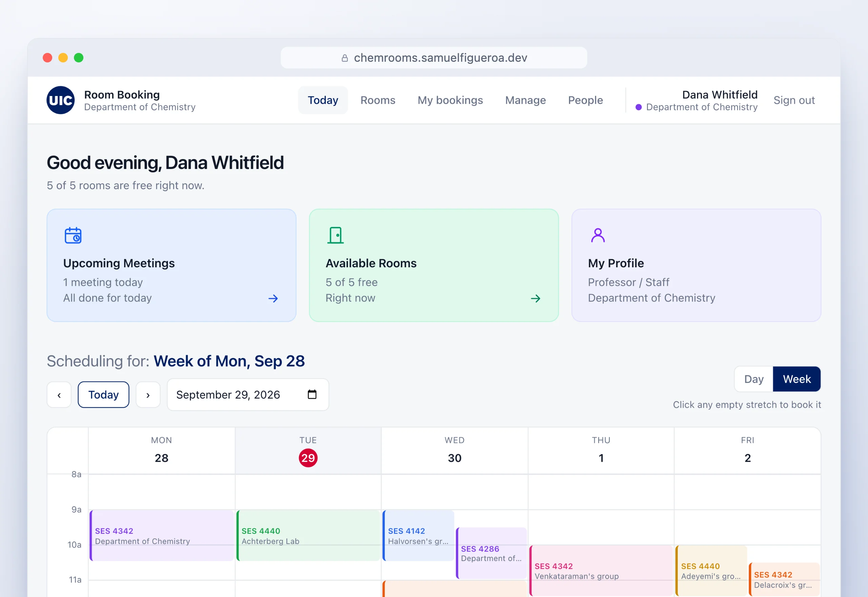Viewport: 868px width, 597px height.
Task: Select the THU 1 column header
Action: tap(601, 451)
